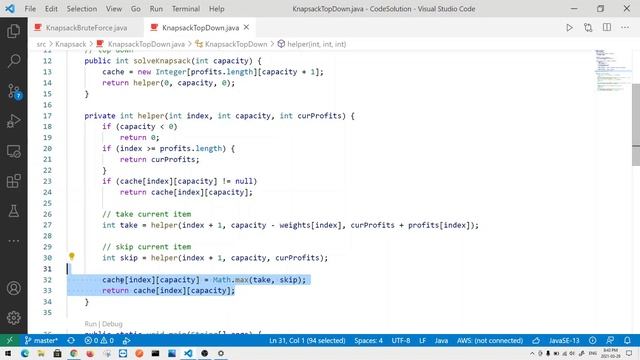Open Chrome from the taskbar
The height and width of the screenshot is (360, 640).
pyautogui.click(x=73, y=353)
